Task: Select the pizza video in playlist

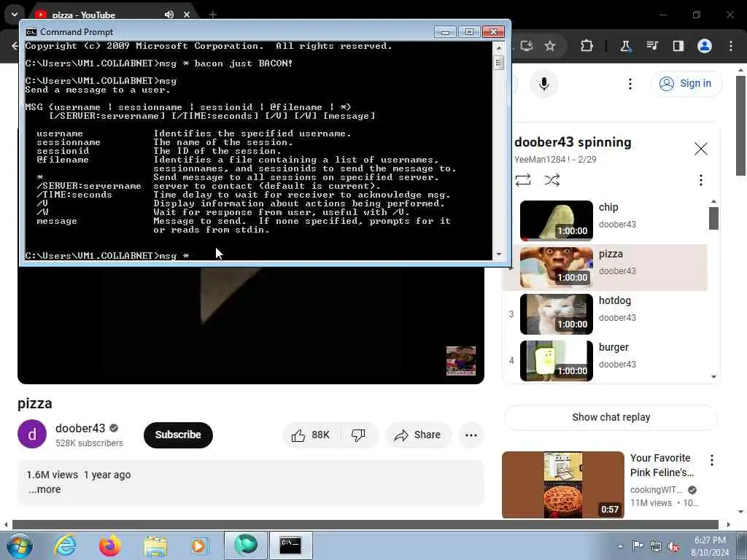Action: click(x=605, y=267)
